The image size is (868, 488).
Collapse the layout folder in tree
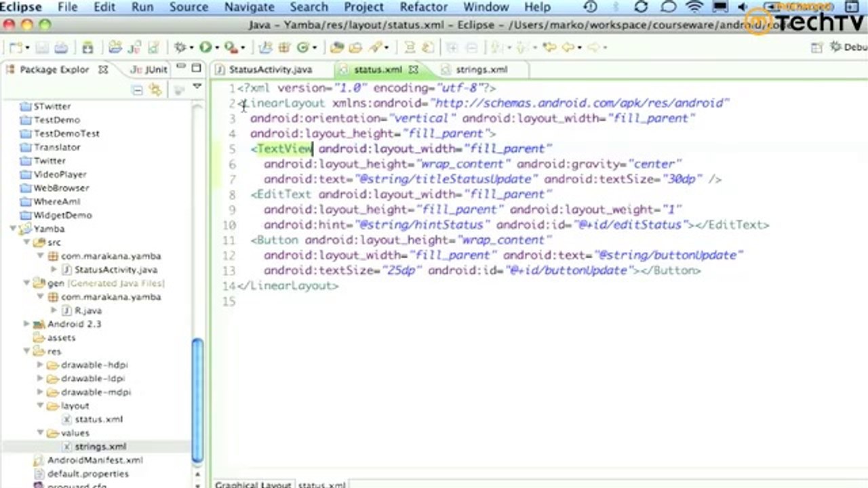[40, 405]
